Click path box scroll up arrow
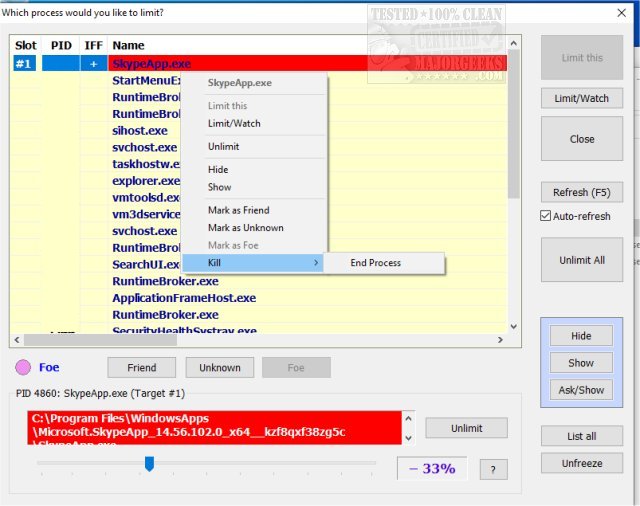 tap(408, 419)
